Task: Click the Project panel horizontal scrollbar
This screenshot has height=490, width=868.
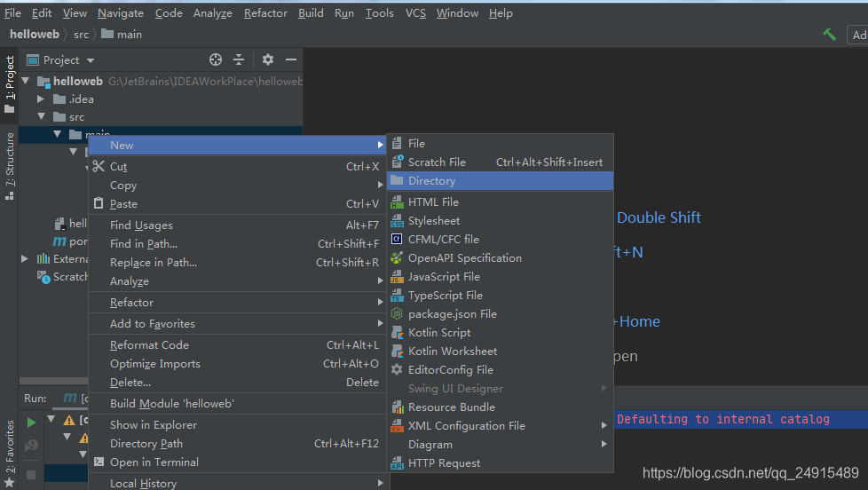Action: [54, 381]
